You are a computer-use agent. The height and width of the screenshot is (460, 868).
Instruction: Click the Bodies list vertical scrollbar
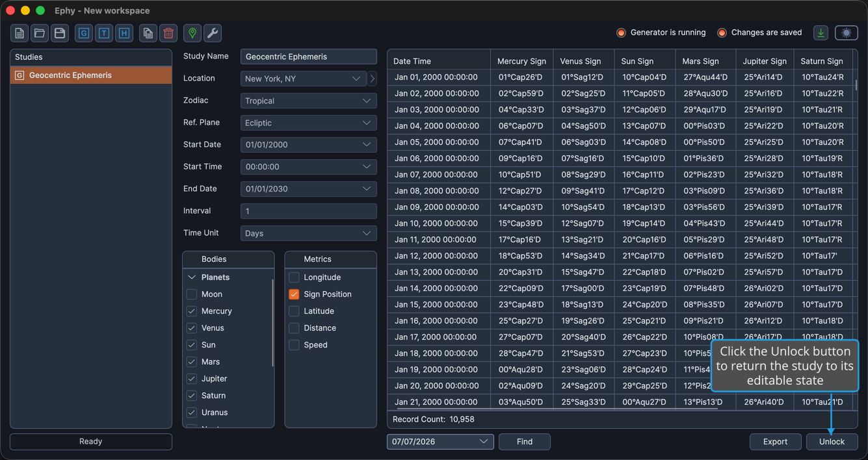pos(272,323)
